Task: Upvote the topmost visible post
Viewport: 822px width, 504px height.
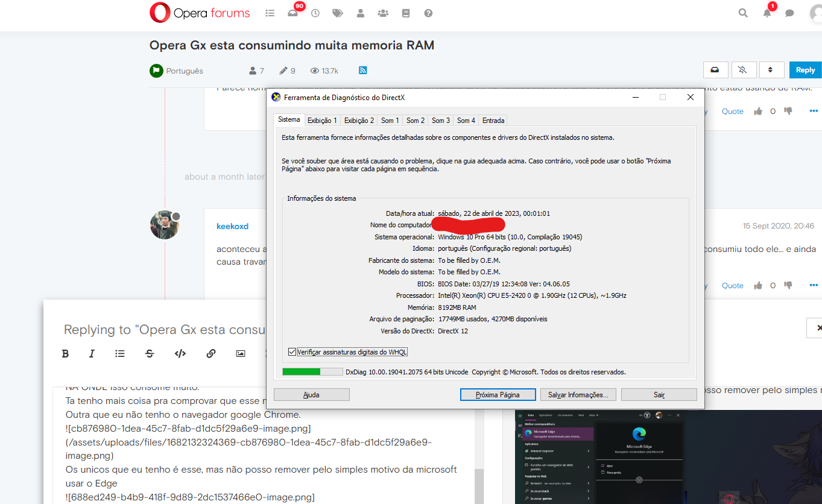Action: pos(758,111)
